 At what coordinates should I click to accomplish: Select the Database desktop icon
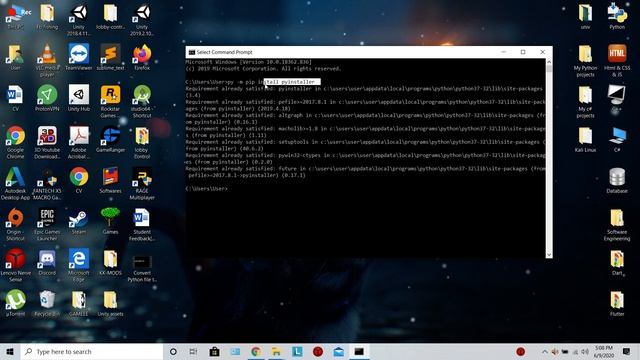tap(617, 180)
